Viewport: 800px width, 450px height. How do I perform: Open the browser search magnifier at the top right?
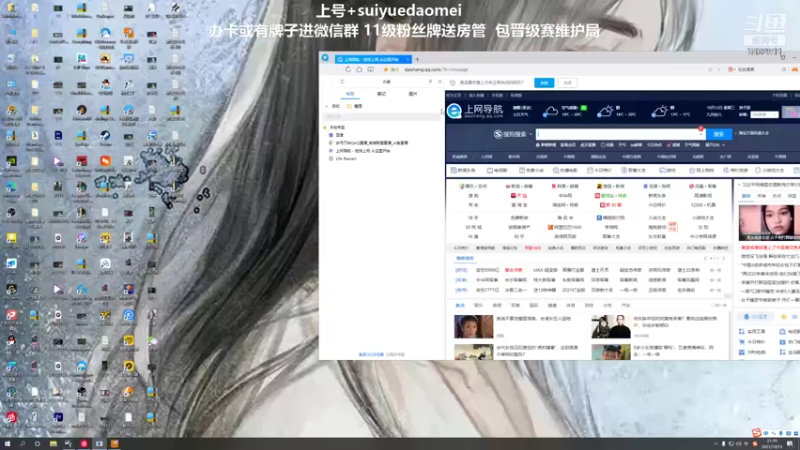tap(784, 69)
